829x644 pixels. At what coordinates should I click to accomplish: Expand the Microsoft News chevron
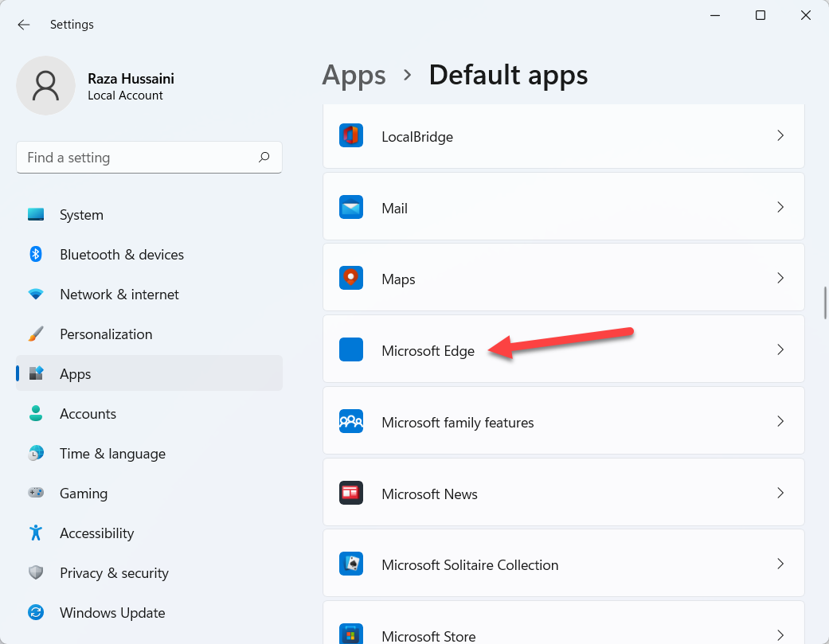[x=780, y=493]
